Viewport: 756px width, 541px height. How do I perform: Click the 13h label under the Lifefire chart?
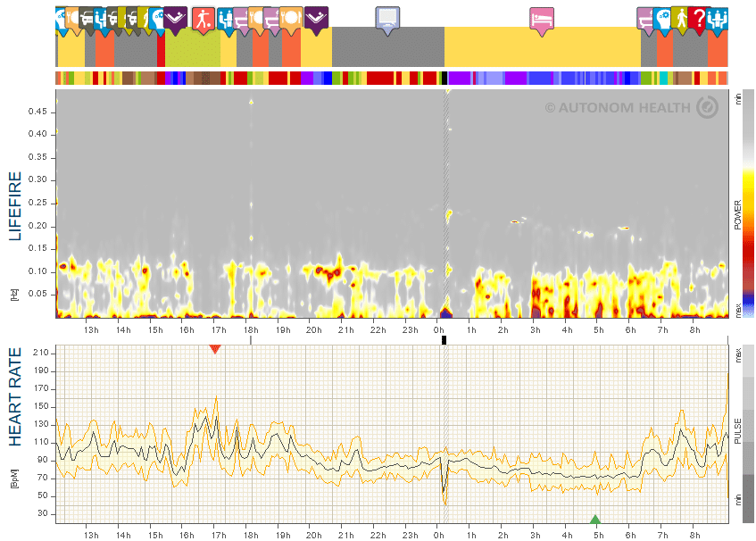pyautogui.click(x=91, y=329)
